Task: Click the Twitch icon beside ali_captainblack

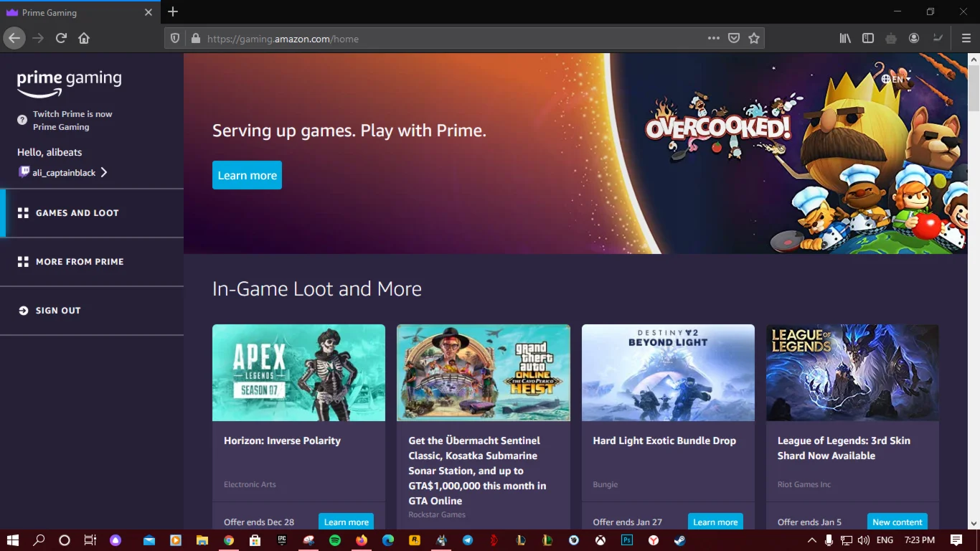Action: point(24,172)
